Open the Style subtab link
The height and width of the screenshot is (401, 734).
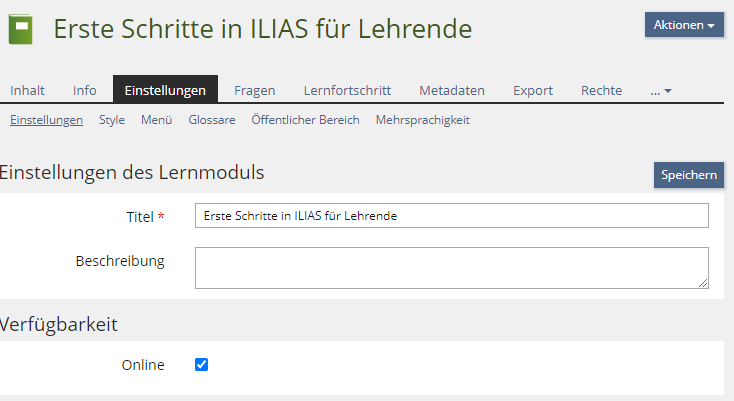coord(112,120)
